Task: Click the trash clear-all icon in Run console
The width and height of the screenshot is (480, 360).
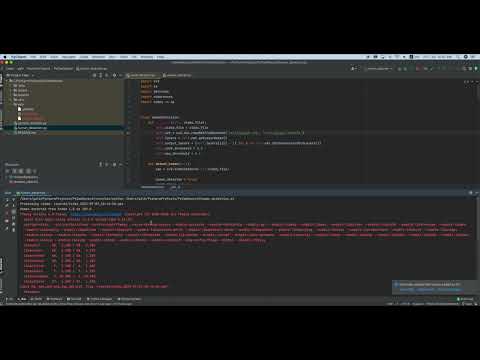Action: [14, 229]
